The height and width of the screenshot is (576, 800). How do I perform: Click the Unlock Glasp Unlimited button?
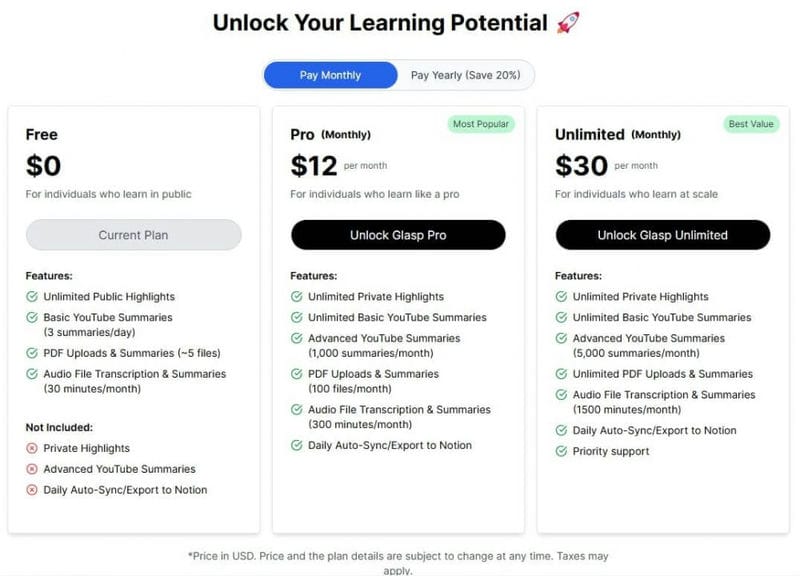click(x=662, y=235)
